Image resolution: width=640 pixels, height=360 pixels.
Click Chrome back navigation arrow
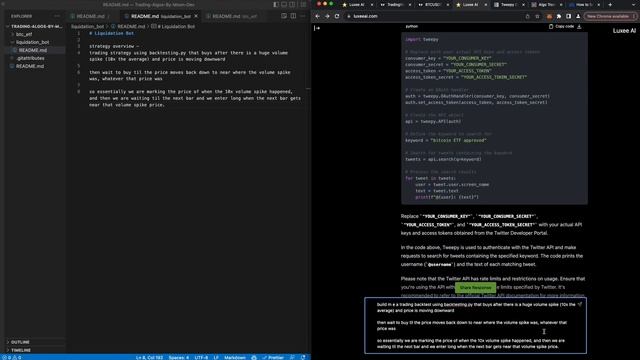click(317, 16)
